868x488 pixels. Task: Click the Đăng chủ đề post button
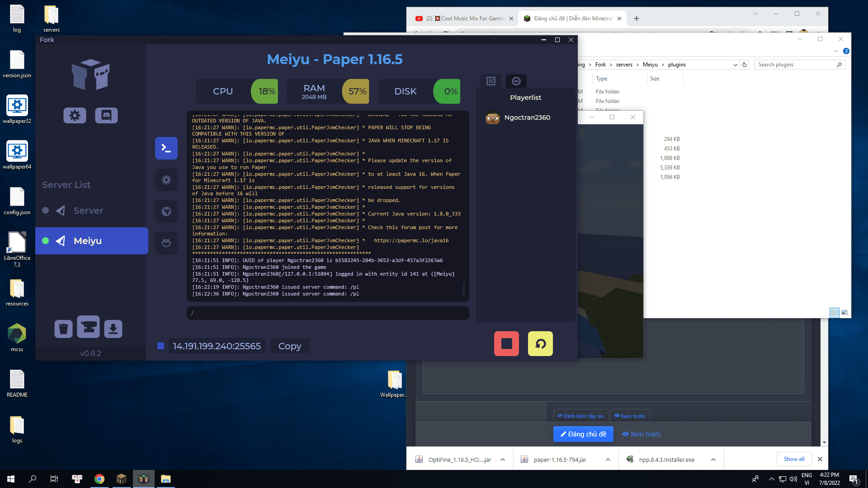point(583,434)
